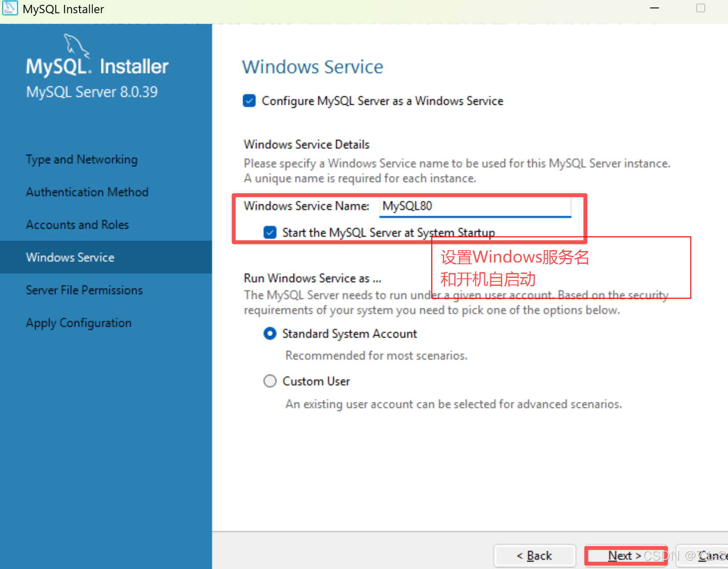Toggle Start the MySQL Server at System Startup
The height and width of the screenshot is (569, 728).
(x=270, y=232)
